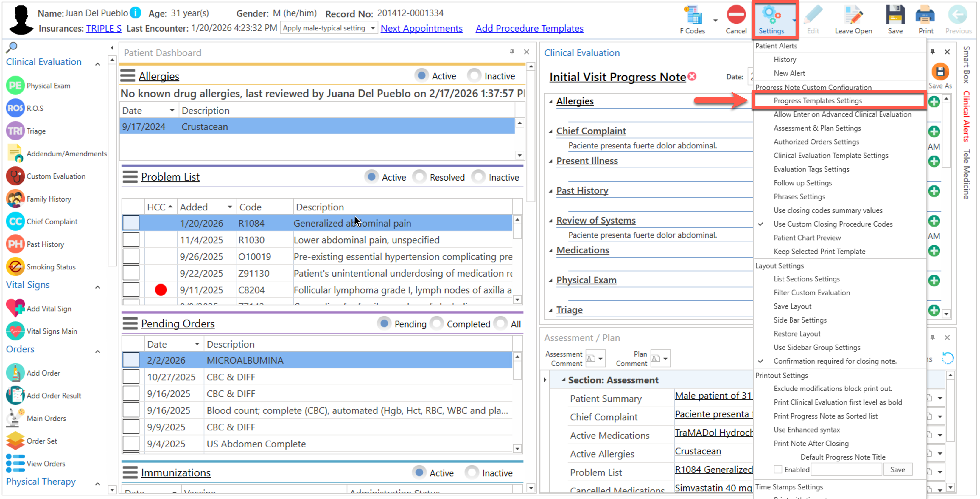980x499 pixels.
Task: Collapse the Vital Signs sidebar group
Action: (98, 287)
